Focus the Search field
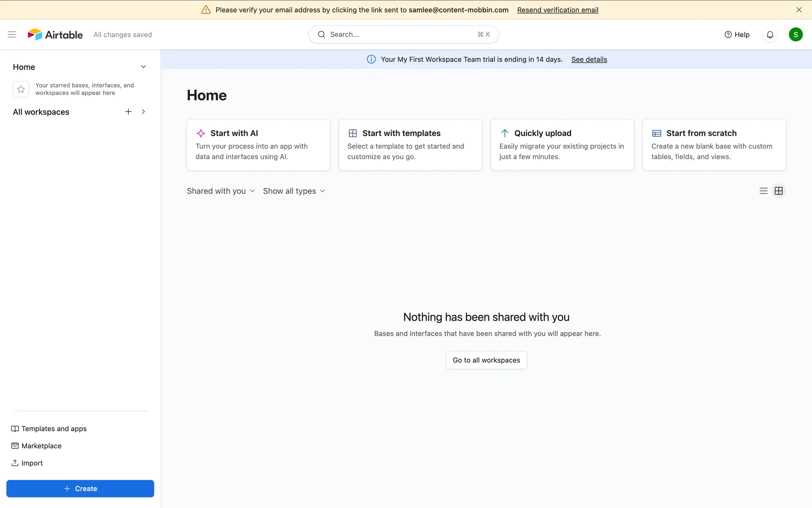This screenshot has height=508, width=812. [x=403, y=35]
